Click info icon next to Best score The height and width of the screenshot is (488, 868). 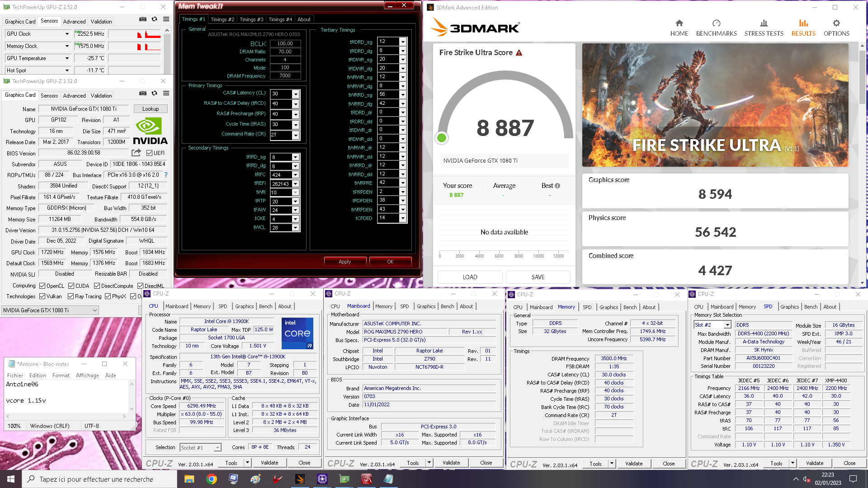pyautogui.click(x=557, y=186)
